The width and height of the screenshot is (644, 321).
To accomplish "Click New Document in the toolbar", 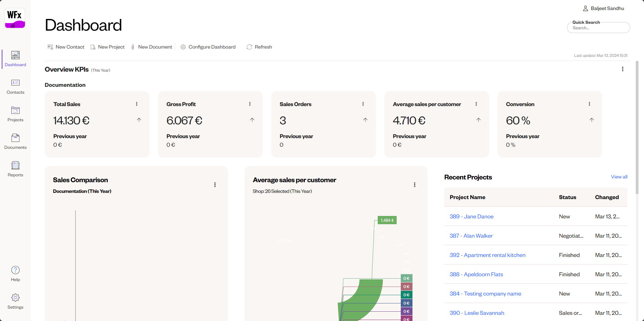I will pos(151,47).
